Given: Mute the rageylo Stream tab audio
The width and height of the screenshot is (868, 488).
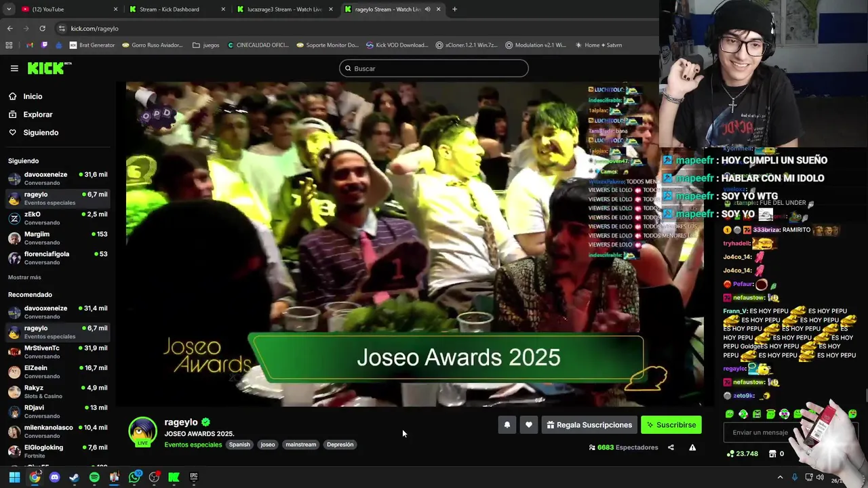Looking at the screenshot, I should [x=427, y=9].
